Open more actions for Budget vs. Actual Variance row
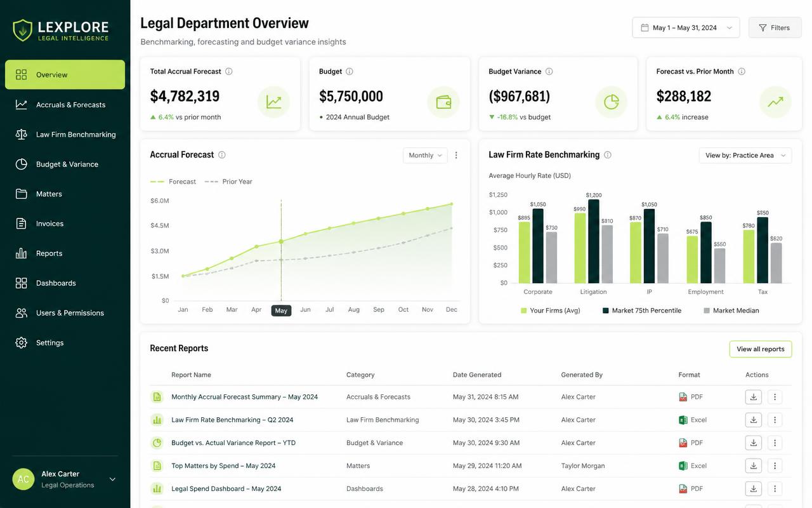812x508 pixels. (x=775, y=443)
